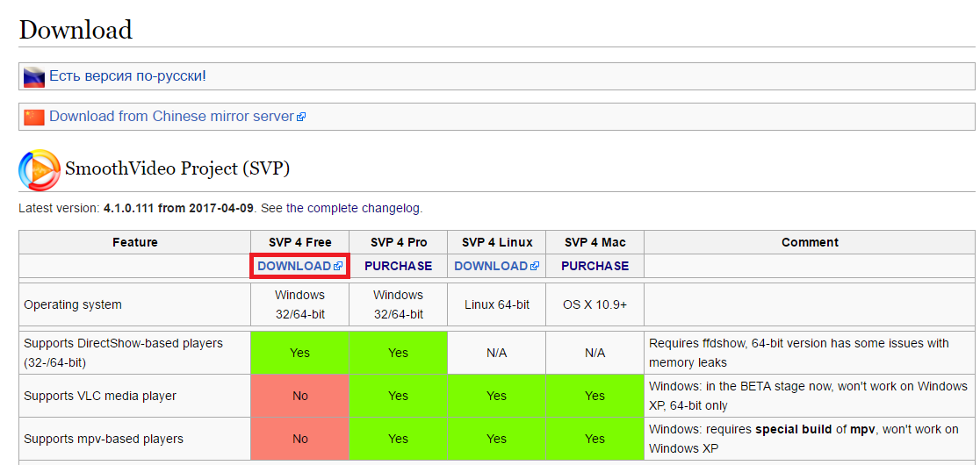980x465 pixels.
Task: Click Yes cell for mpv SVP 4 Mac
Action: (x=595, y=439)
